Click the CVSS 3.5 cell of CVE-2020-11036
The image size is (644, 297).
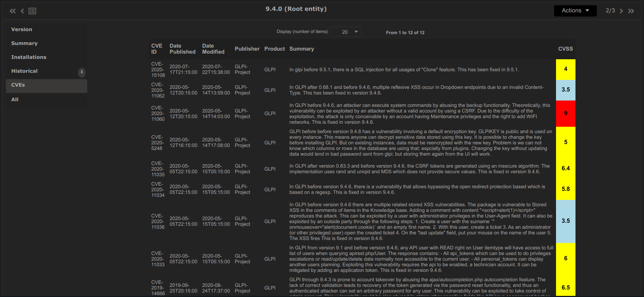(x=566, y=221)
